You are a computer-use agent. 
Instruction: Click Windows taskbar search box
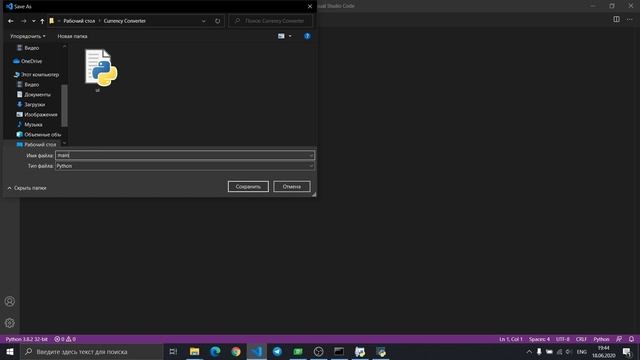tap(91, 351)
